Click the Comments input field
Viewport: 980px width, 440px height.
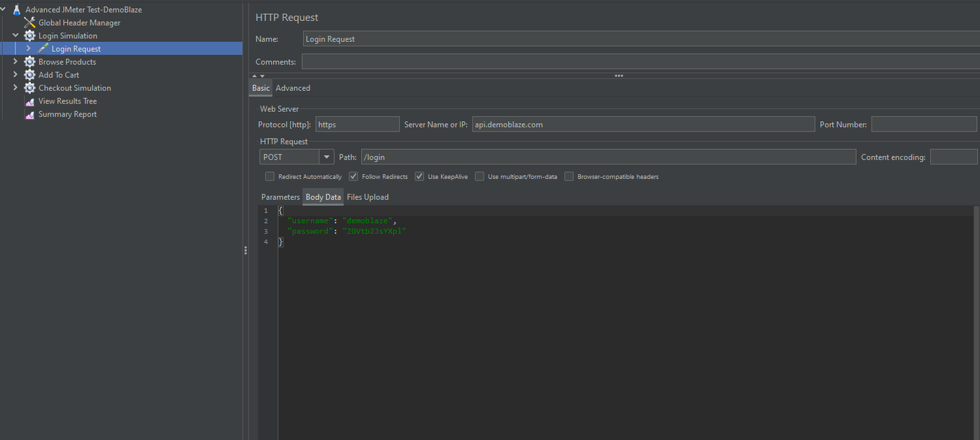tap(640, 62)
